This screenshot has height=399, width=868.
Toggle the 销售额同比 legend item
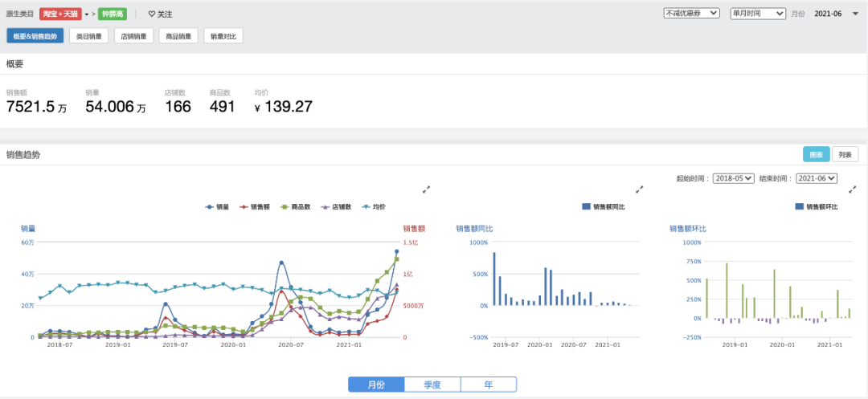[x=604, y=206]
